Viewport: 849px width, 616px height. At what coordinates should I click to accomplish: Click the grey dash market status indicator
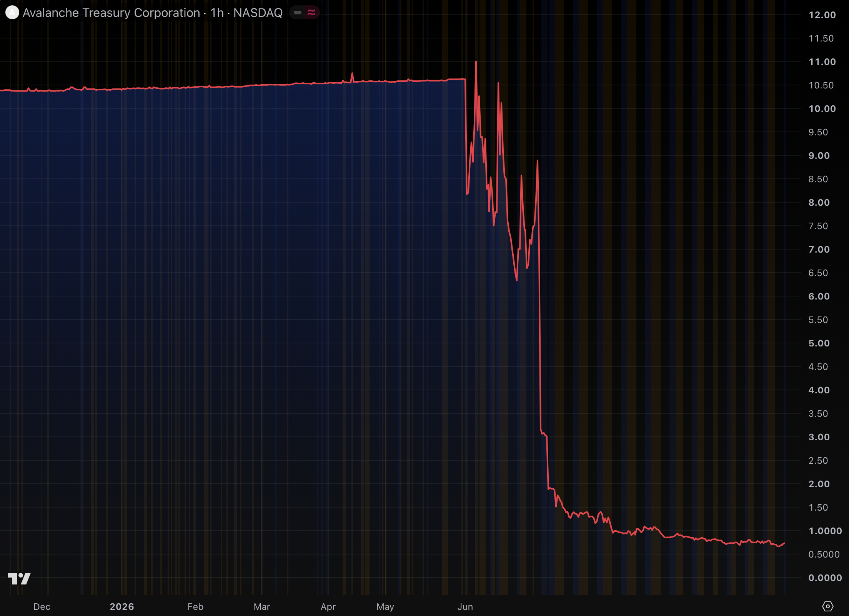click(298, 13)
